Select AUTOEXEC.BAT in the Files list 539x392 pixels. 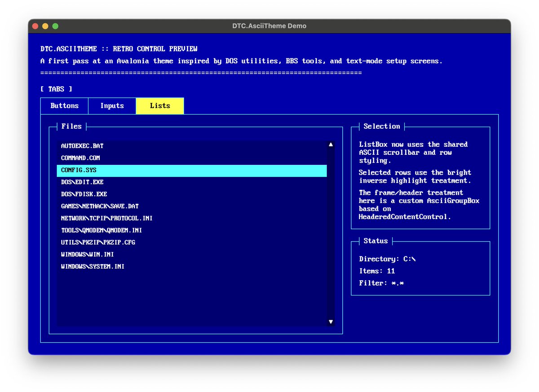coord(192,146)
